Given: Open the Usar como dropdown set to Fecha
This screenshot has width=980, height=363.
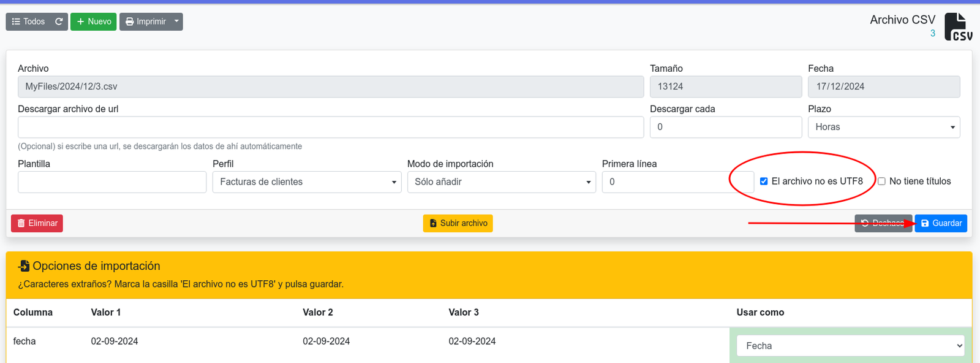Looking at the screenshot, I should pos(851,346).
